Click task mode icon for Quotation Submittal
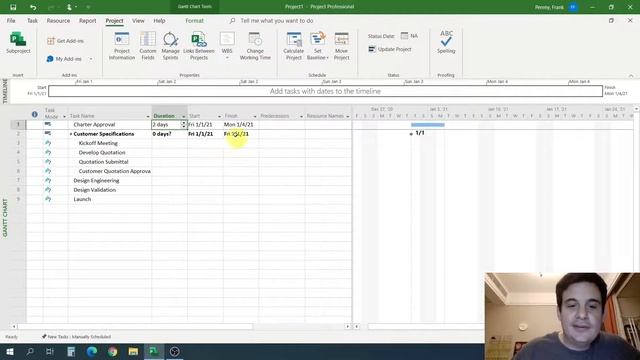This screenshot has width=640, height=360. (x=48, y=162)
